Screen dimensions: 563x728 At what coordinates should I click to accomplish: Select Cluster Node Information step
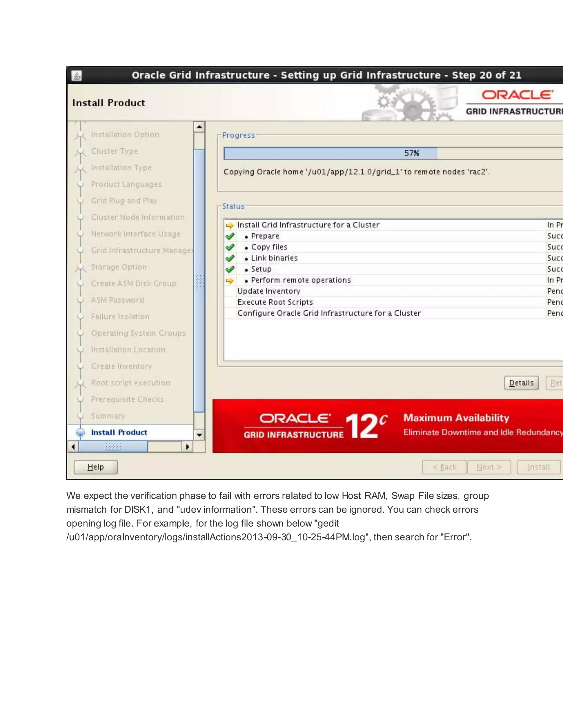tap(138, 217)
